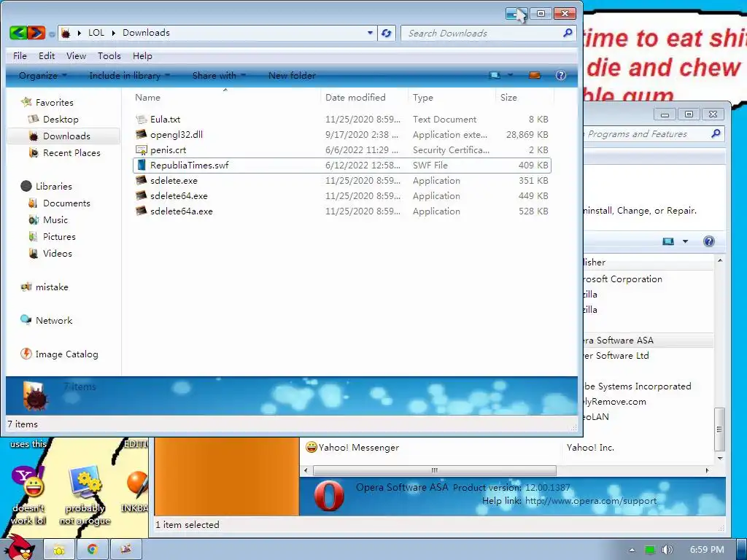The width and height of the screenshot is (747, 560).
Task: Open the Tools menu
Action: 109,56
